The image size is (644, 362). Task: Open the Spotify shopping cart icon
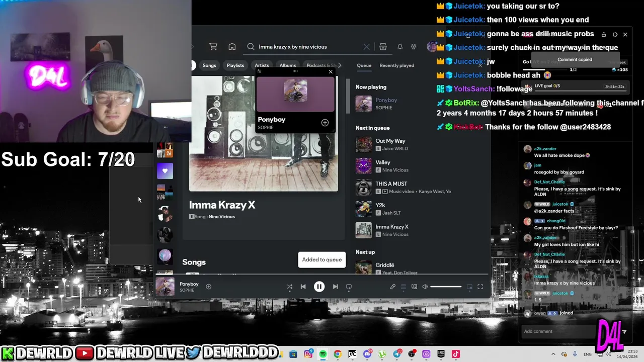click(x=213, y=47)
